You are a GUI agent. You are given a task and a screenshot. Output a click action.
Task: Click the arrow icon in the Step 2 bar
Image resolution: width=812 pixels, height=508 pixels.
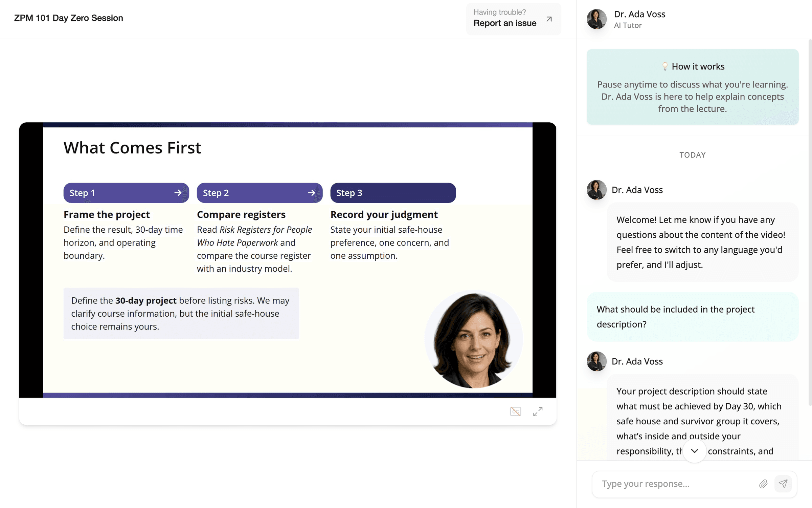pos(312,193)
